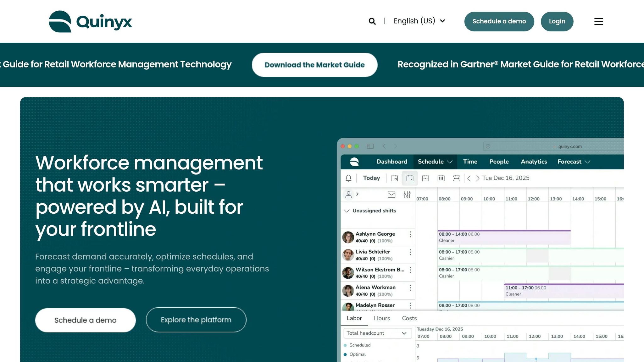
Task: Click the Tuesday Dec 16, 2025 chart label
Action: 440,329
